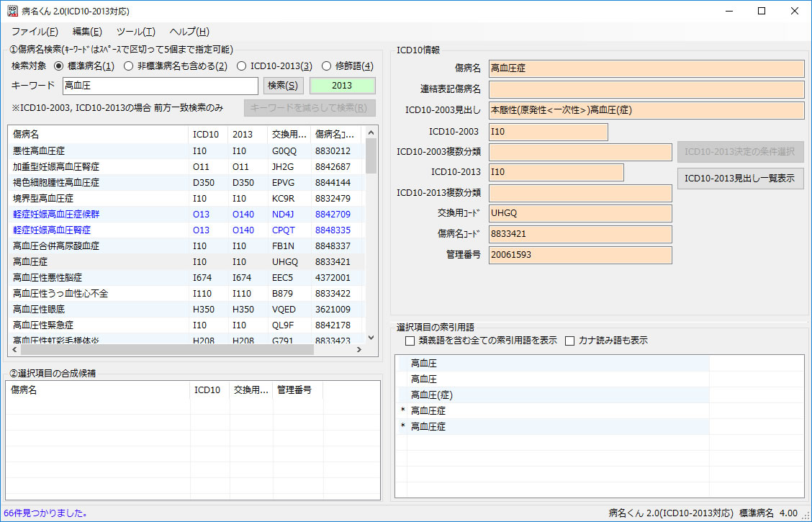Click the ICD10-2003 field showing I10
This screenshot has width=812, height=522.
[548, 132]
